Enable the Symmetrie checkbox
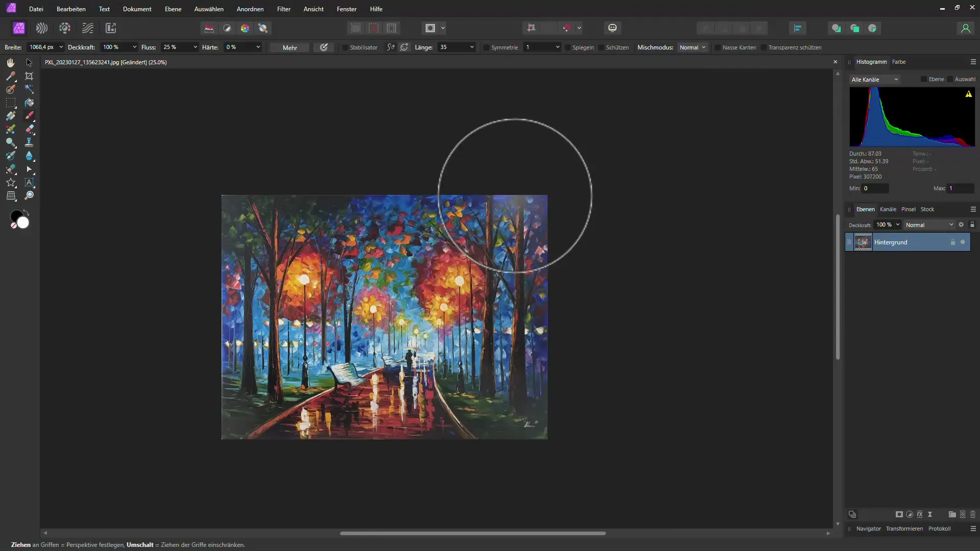980x551 pixels. (x=486, y=47)
